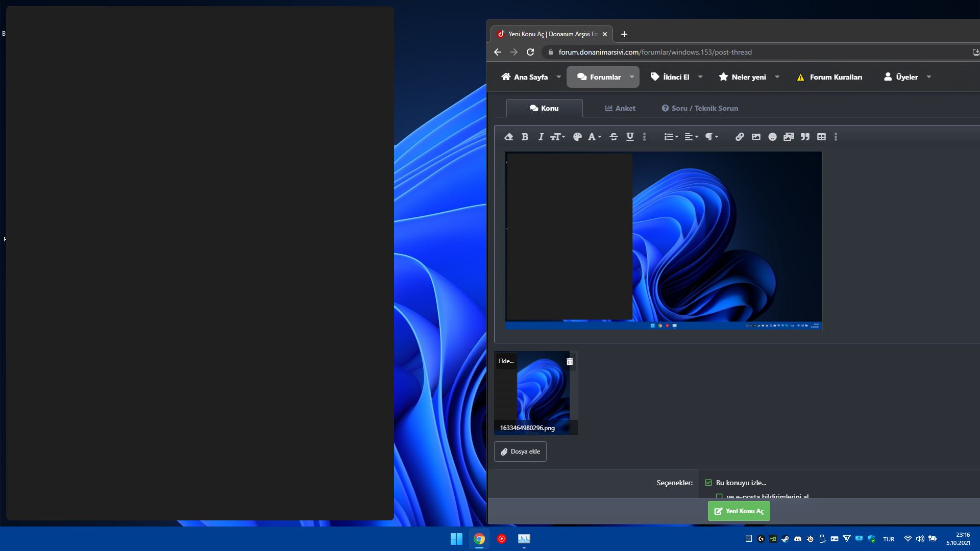This screenshot has width=980, height=551.
Task: Switch to the Soru / Teknik Sorun tab
Action: [700, 108]
